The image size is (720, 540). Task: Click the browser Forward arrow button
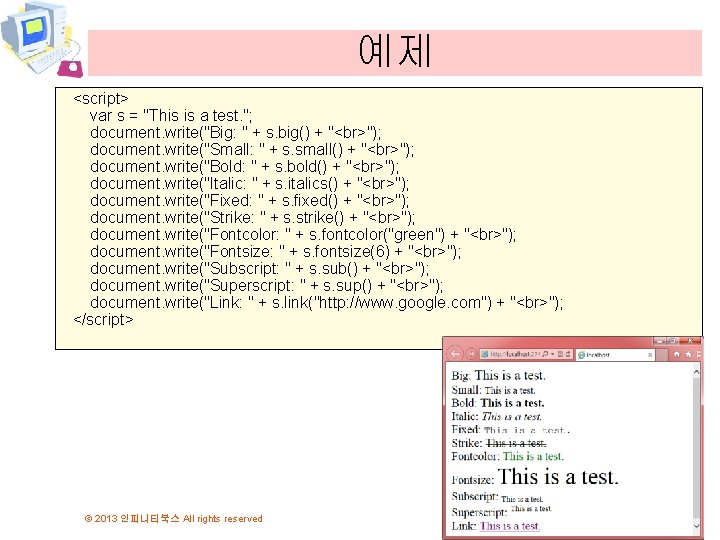471,354
